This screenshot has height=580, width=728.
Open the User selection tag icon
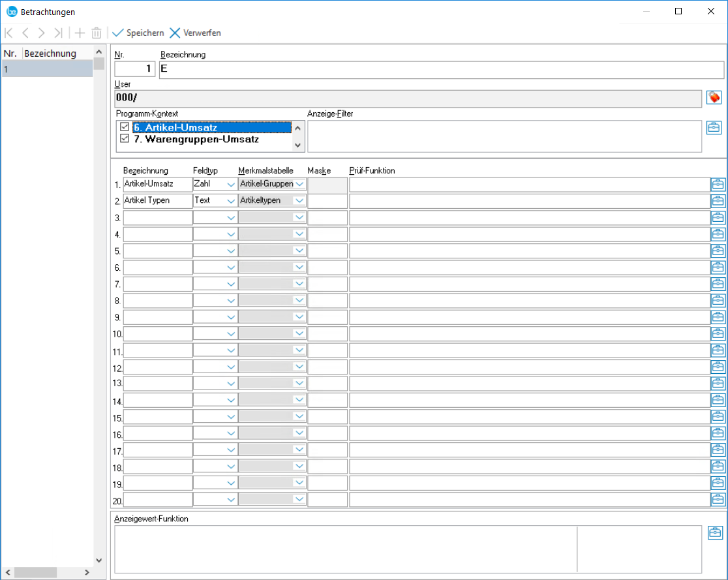(714, 98)
